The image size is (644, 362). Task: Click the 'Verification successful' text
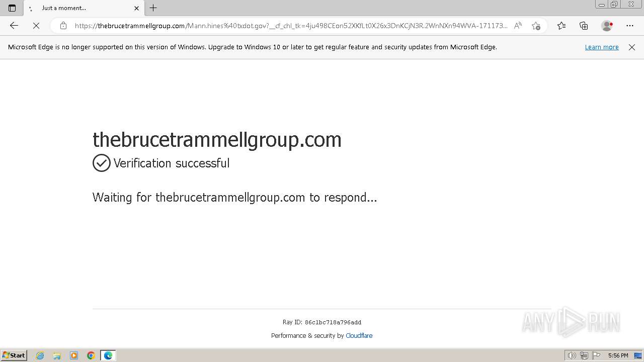point(172,163)
